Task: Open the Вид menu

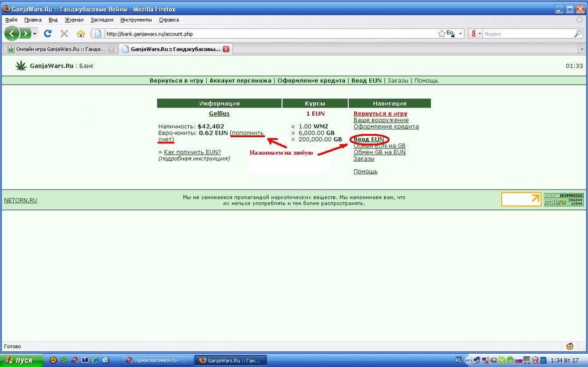Action: click(53, 20)
